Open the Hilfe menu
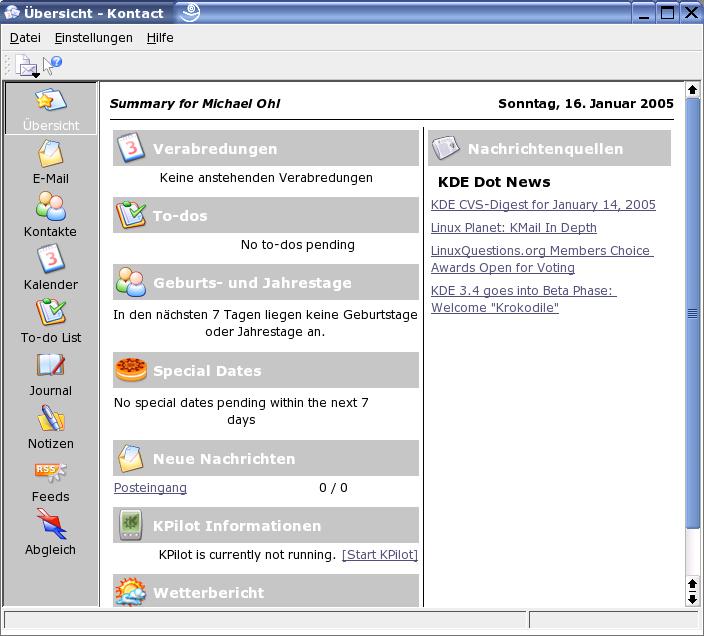704x636 pixels. click(x=160, y=38)
